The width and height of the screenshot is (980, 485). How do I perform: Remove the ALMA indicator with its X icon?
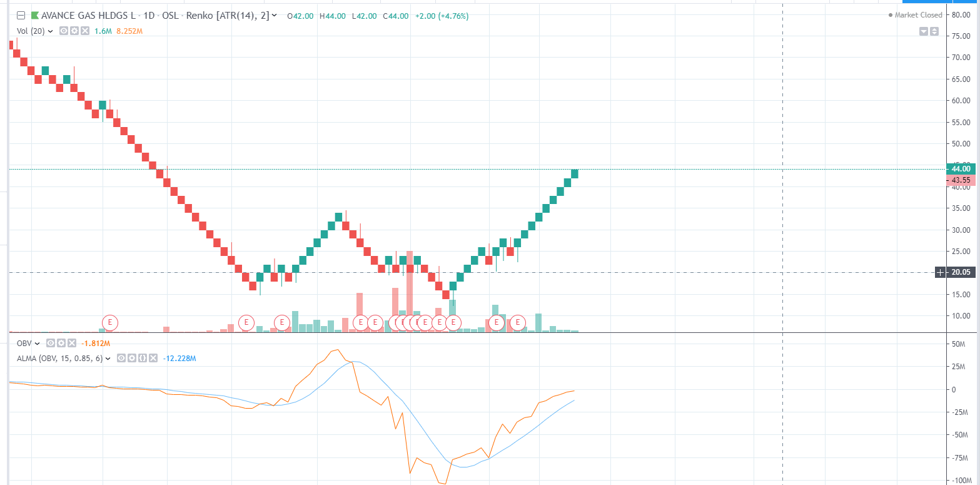coord(153,359)
